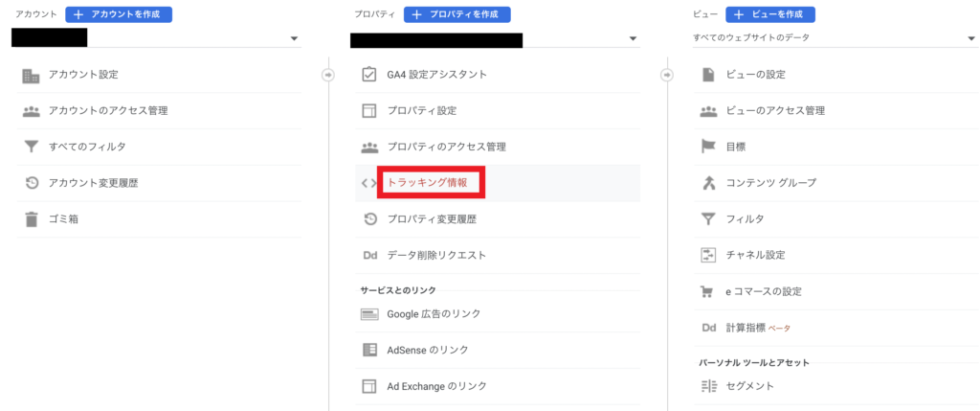This screenshot has width=980, height=411.
Task: Click the Dd icon beside データ削除リクエスト
Action: 369,255
